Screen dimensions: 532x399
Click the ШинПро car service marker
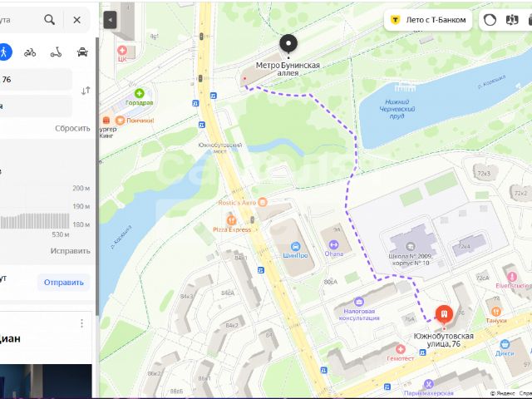pos(295,246)
